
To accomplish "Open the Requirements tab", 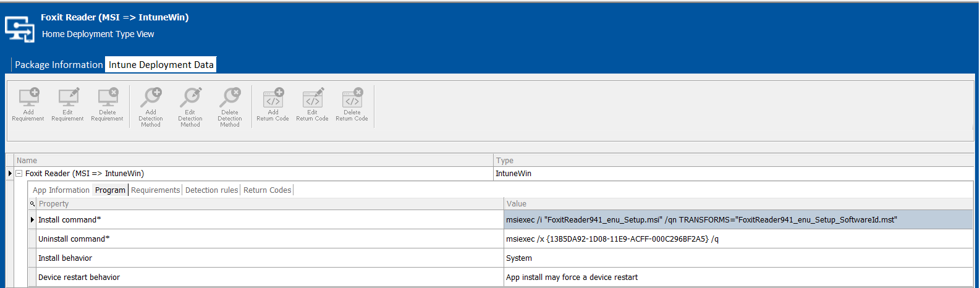I will (x=155, y=190).
